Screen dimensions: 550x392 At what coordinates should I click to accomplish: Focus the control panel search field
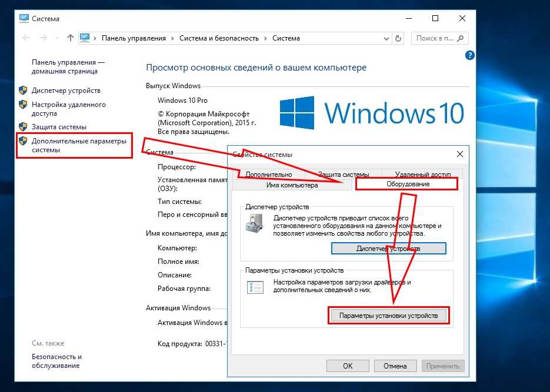pyautogui.click(x=439, y=38)
